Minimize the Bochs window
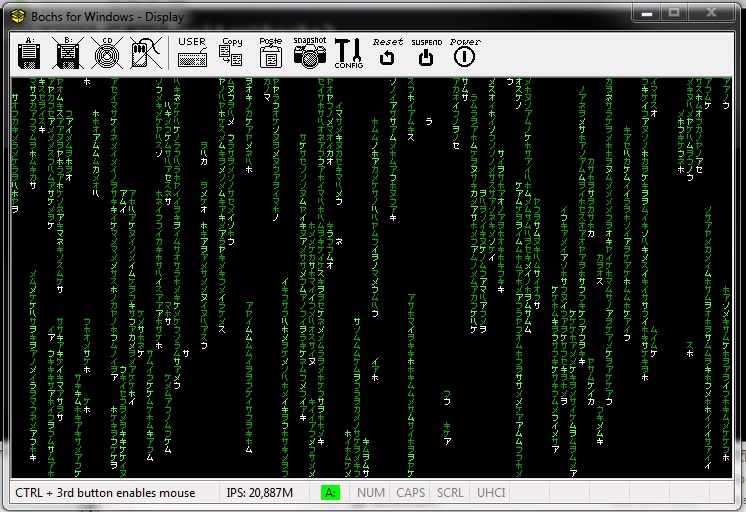The height and width of the screenshot is (512, 746). click(646, 13)
